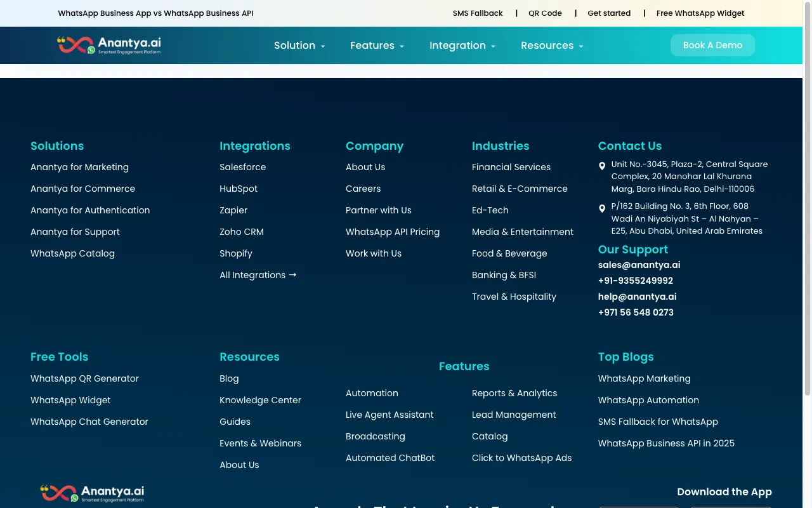Open Anantya for Marketing link

79,167
